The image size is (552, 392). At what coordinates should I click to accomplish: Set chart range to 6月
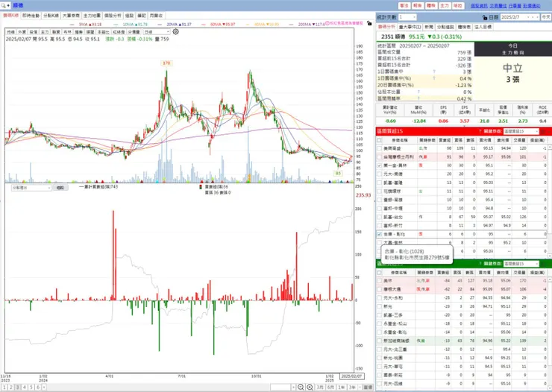pyautogui.click(x=330, y=387)
